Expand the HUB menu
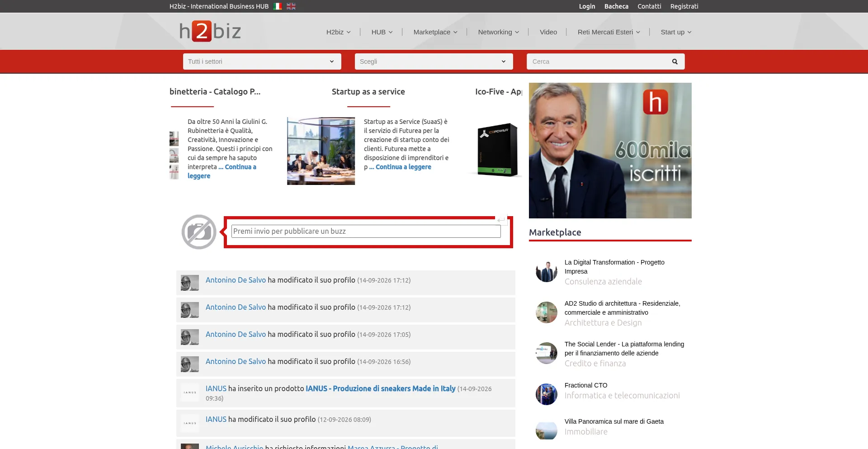Image resolution: width=868 pixels, height=449 pixels. (382, 32)
